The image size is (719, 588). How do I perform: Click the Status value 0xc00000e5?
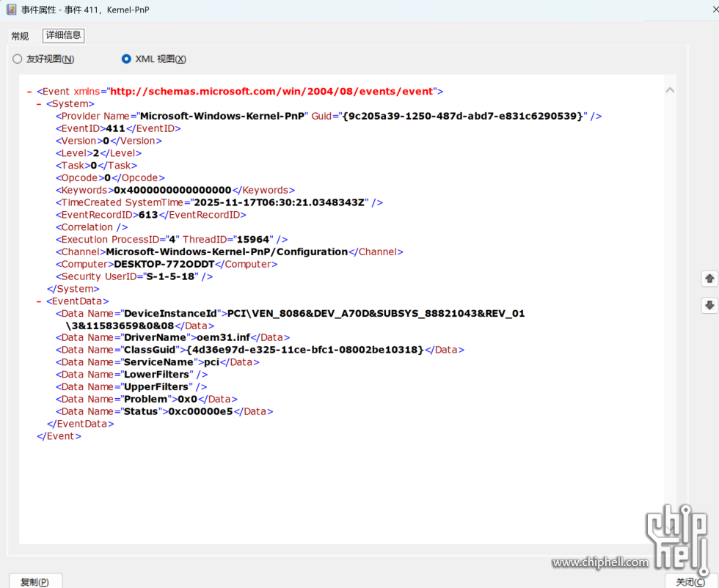click(200, 412)
